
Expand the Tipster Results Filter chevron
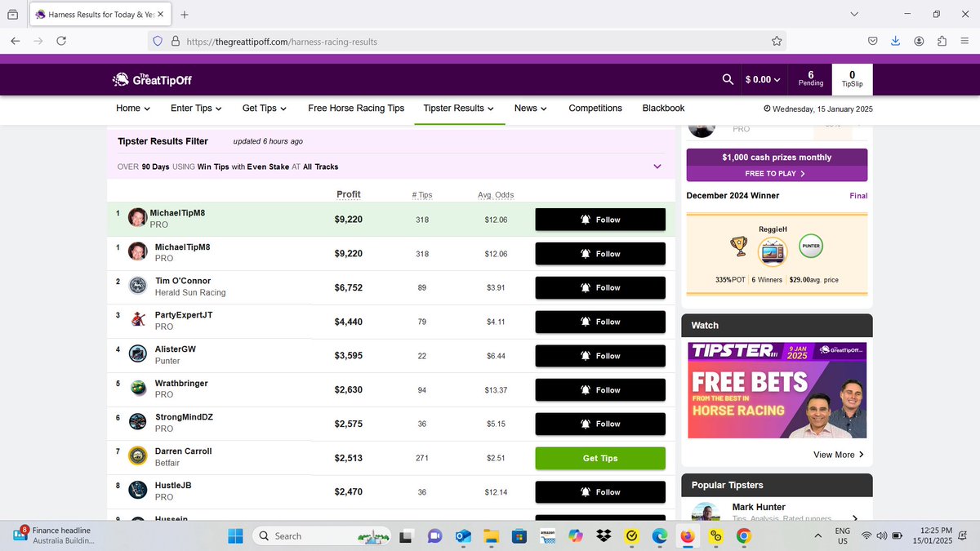pyautogui.click(x=657, y=167)
